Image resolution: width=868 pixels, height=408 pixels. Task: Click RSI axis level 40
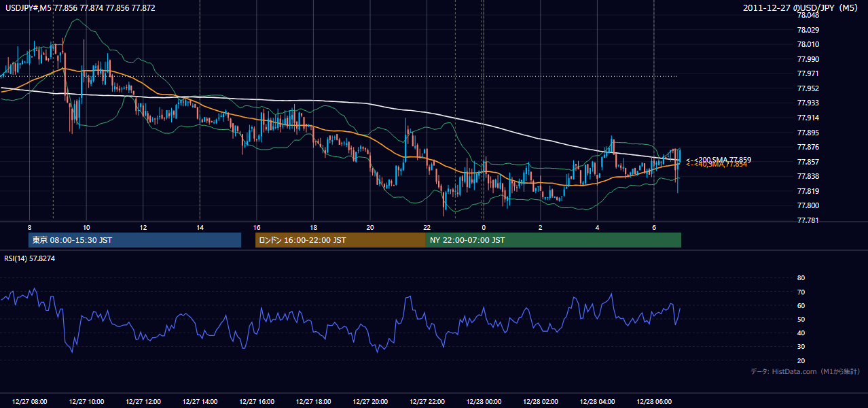(801, 333)
